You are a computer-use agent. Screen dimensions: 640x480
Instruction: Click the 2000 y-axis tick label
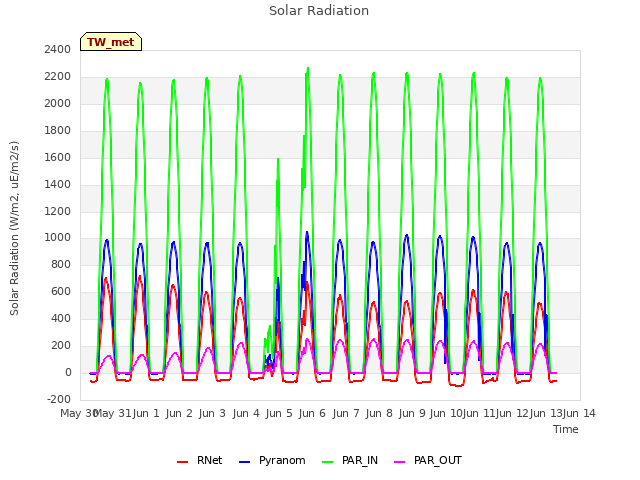click(58, 103)
